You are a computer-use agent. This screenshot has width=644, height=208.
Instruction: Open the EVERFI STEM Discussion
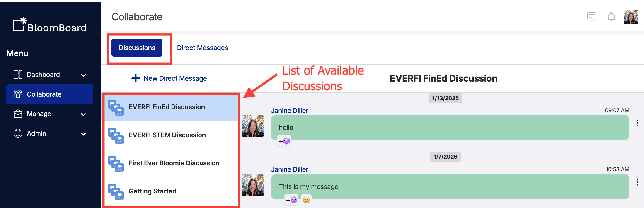pos(171,135)
